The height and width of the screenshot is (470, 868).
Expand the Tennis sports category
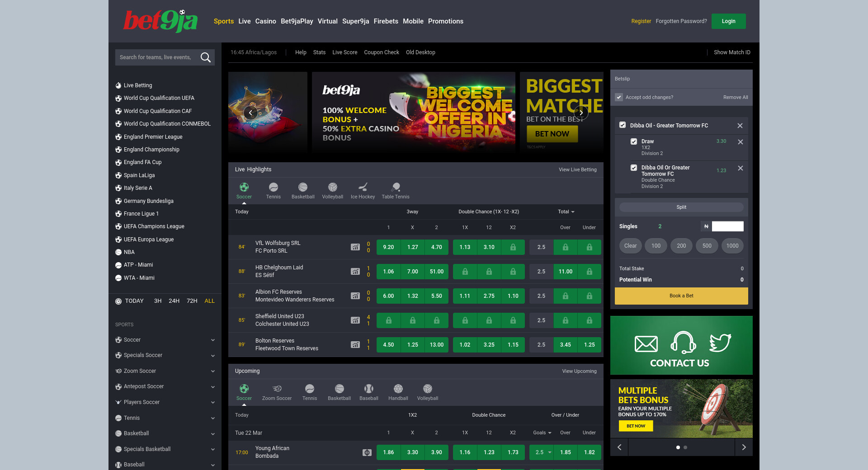(x=212, y=418)
